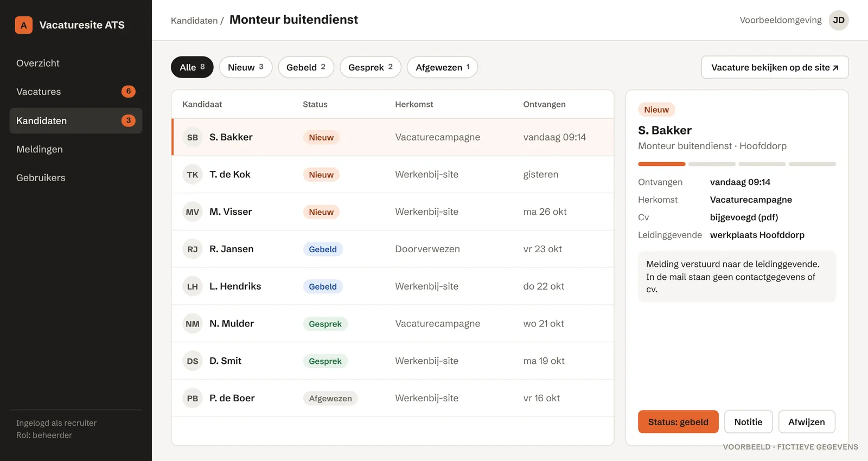Click the Ontvangen column header
Image resolution: width=868 pixels, height=461 pixels.
pos(544,104)
